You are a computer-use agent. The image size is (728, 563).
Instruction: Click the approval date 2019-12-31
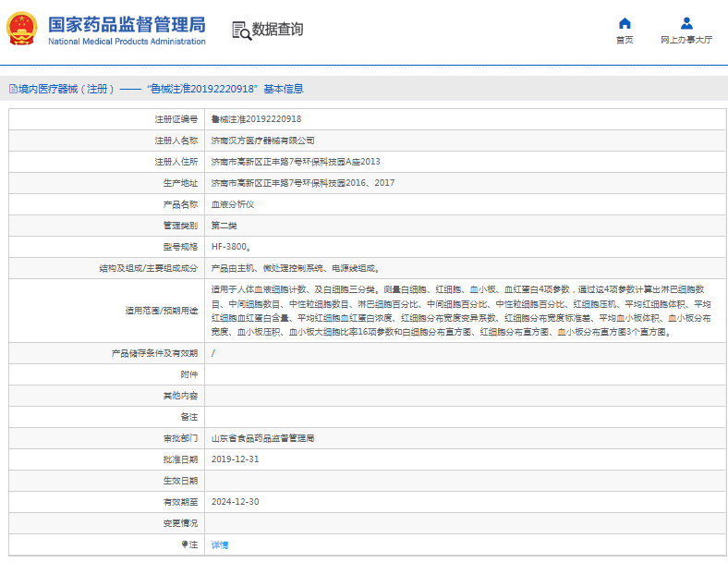[235, 459]
